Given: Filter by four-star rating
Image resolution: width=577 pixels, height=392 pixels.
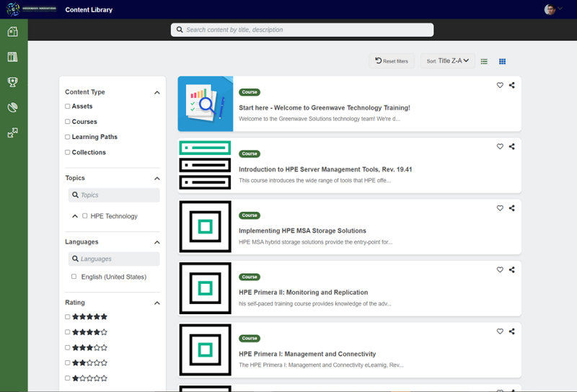Looking at the screenshot, I should [67, 332].
